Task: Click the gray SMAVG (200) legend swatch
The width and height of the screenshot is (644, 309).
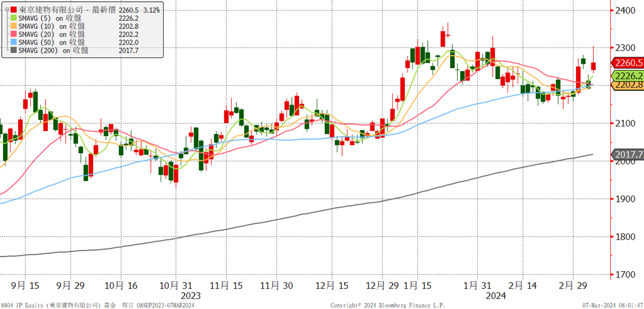Action: (14, 51)
